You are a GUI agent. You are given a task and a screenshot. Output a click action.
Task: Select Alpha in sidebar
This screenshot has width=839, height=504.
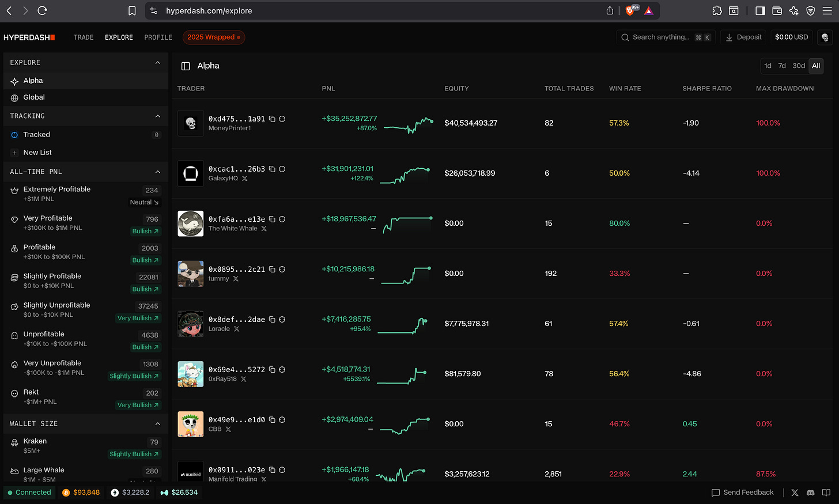pyautogui.click(x=85, y=81)
